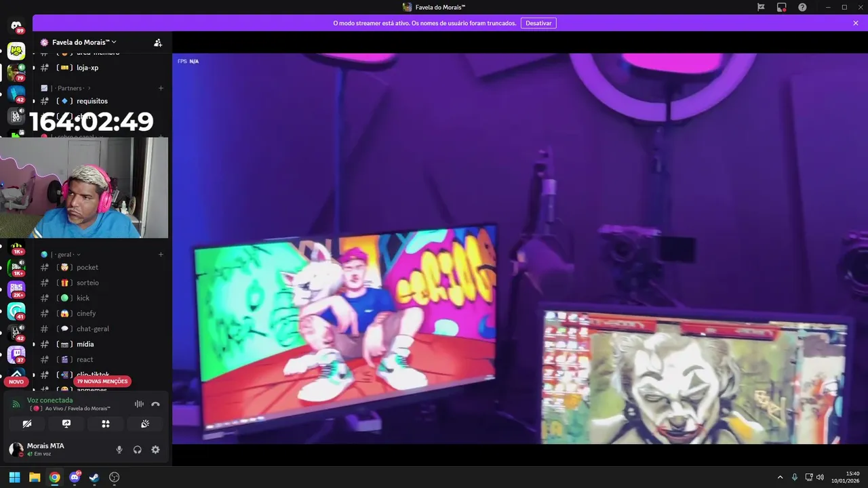Click the network icon in the system tray
The height and width of the screenshot is (488, 868).
[809, 477]
